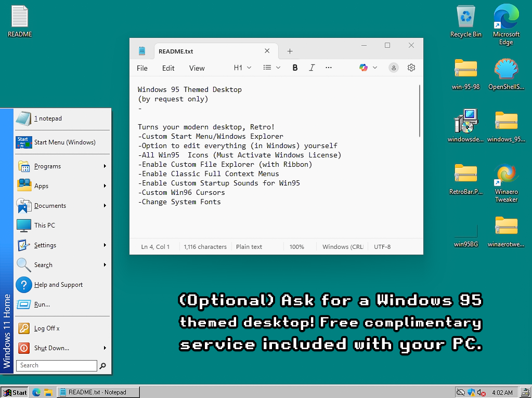Open the win95BG desktop item
This screenshot has width=532, height=398.
(x=465, y=235)
